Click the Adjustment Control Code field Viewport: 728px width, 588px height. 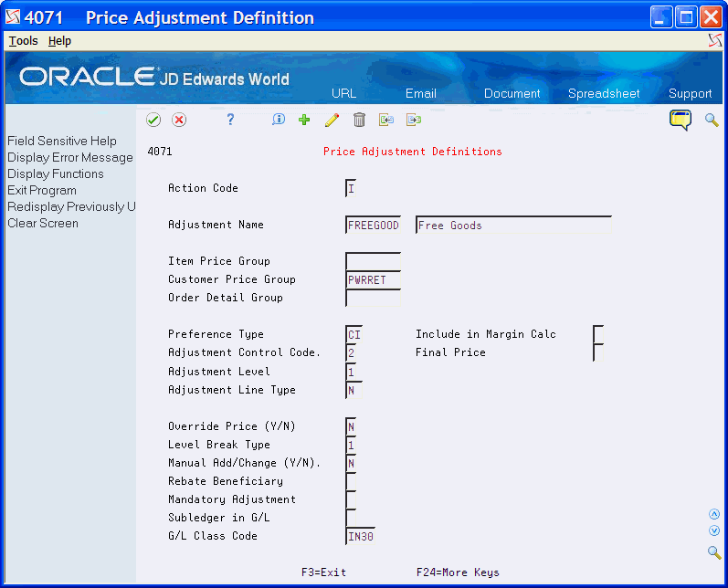pos(351,352)
